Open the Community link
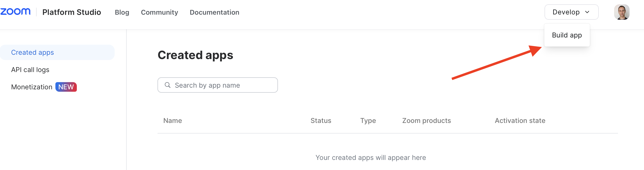Viewport: 644px width, 170px height. tap(159, 12)
